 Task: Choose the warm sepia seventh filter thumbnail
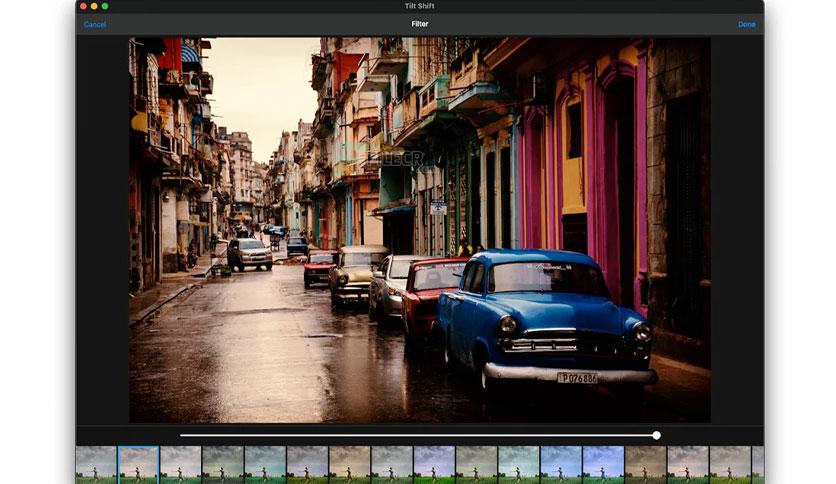tap(350, 465)
